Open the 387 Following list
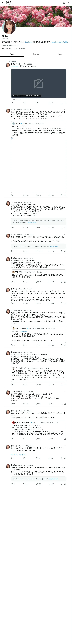 [7, 49]
